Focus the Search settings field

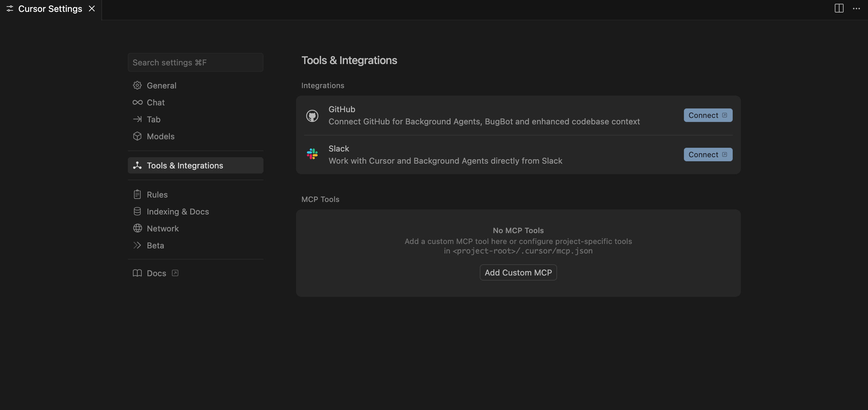coord(196,62)
